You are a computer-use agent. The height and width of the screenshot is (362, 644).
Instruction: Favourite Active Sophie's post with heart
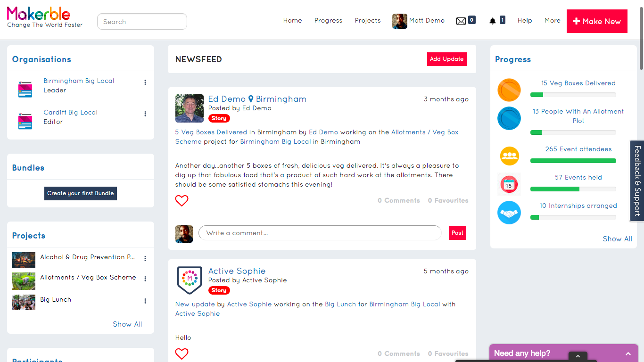pyautogui.click(x=182, y=354)
